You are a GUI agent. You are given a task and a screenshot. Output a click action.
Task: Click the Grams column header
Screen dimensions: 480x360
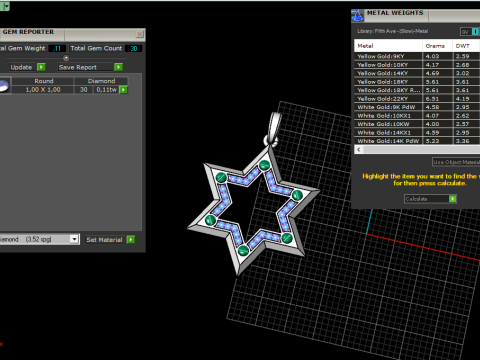(x=437, y=46)
